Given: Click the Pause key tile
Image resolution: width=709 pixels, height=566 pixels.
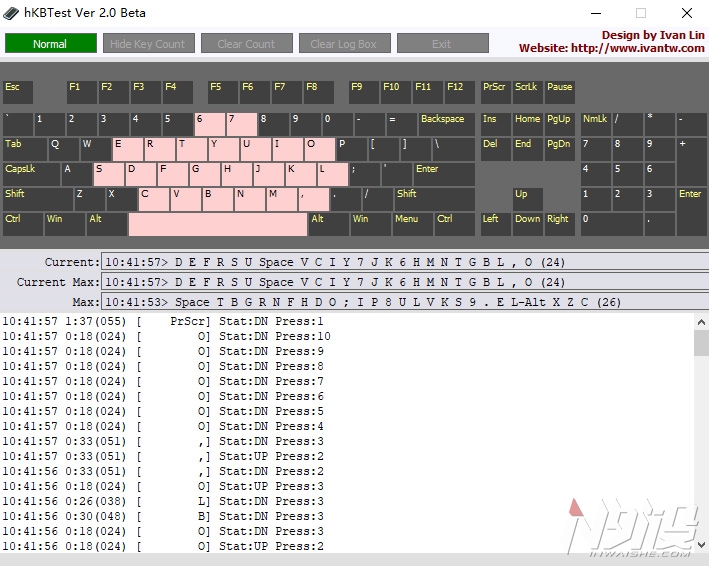Looking at the screenshot, I should coord(560,92).
